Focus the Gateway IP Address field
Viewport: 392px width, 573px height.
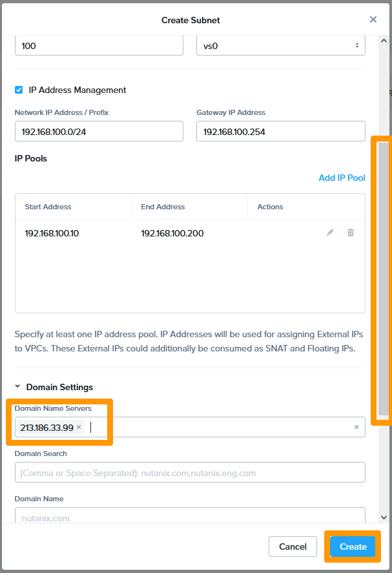[x=280, y=130]
